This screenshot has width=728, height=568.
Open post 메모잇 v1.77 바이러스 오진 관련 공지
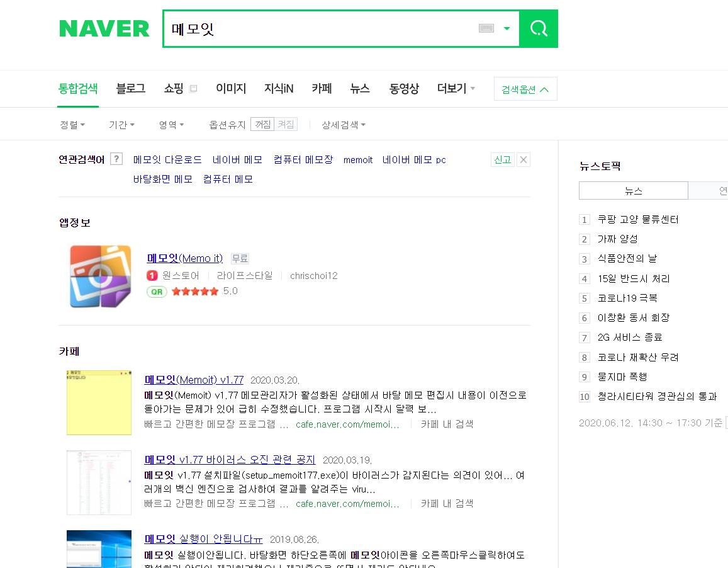click(x=230, y=460)
